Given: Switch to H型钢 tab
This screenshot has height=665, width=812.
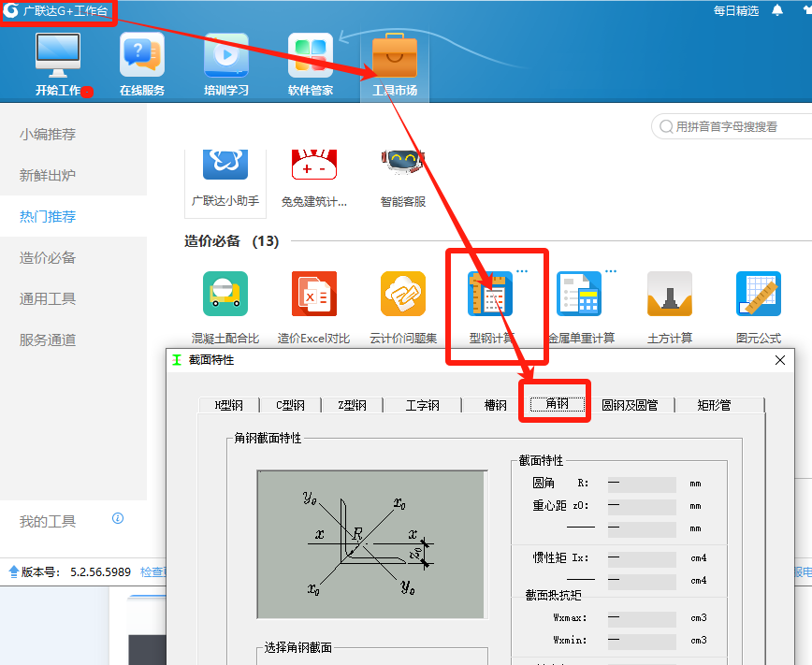Looking at the screenshot, I should (x=229, y=405).
